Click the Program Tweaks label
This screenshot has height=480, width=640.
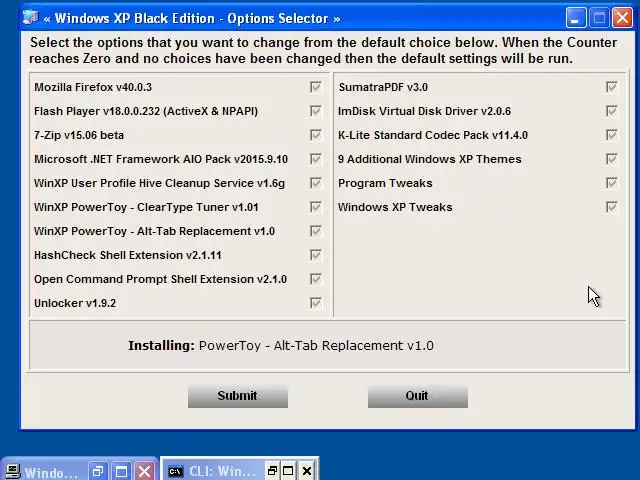385,183
